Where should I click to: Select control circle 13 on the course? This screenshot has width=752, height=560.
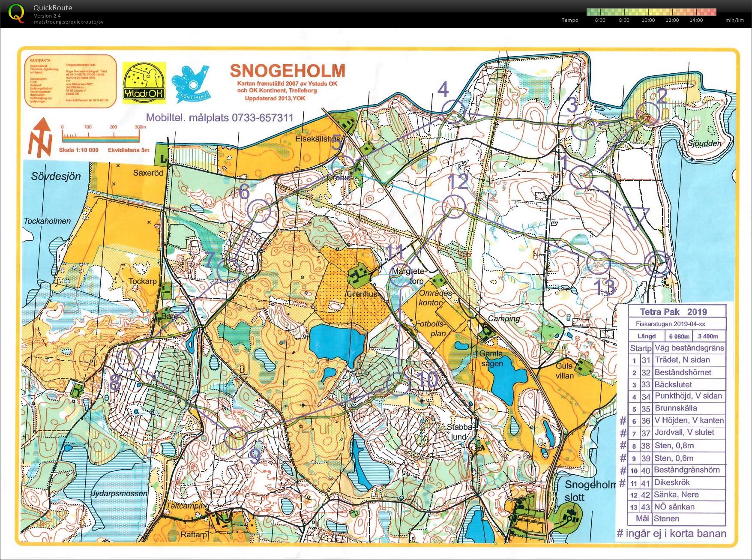598,263
